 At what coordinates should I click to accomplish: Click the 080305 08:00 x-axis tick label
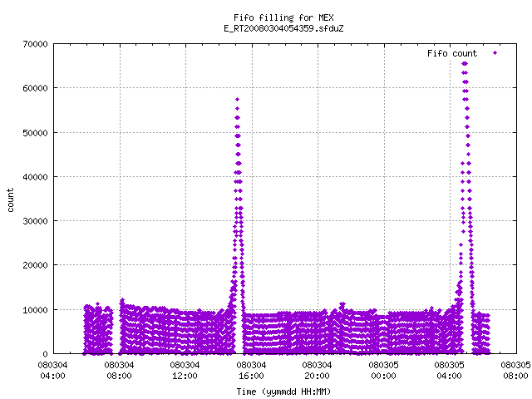point(515,370)
